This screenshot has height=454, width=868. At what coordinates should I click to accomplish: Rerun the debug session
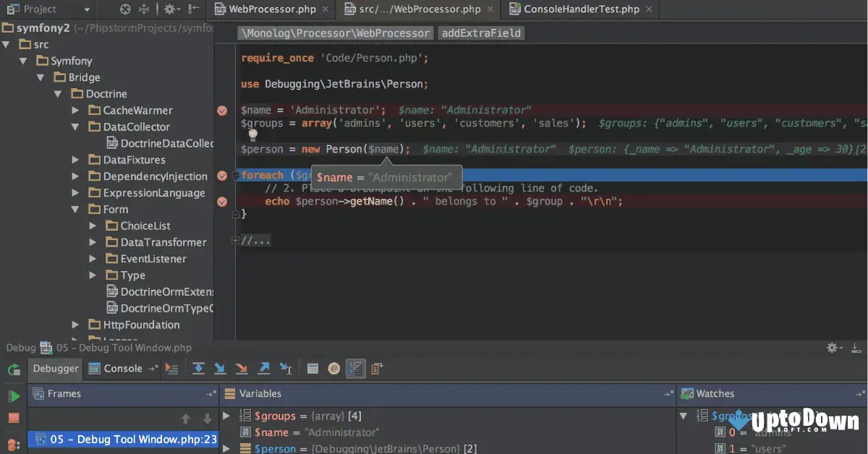click(x=13, y=368)
